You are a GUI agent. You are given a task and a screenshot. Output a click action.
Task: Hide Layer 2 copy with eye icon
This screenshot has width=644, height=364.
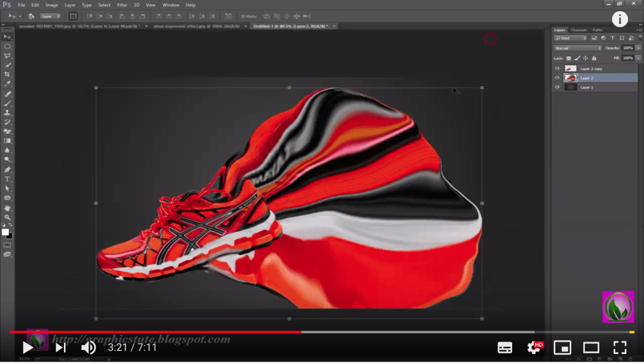coord(557,68)
